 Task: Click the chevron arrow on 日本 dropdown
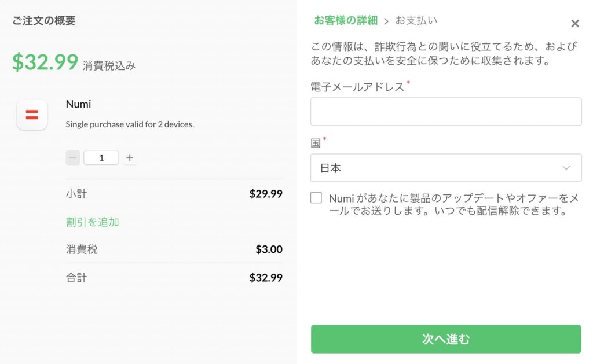coord(566,168)
